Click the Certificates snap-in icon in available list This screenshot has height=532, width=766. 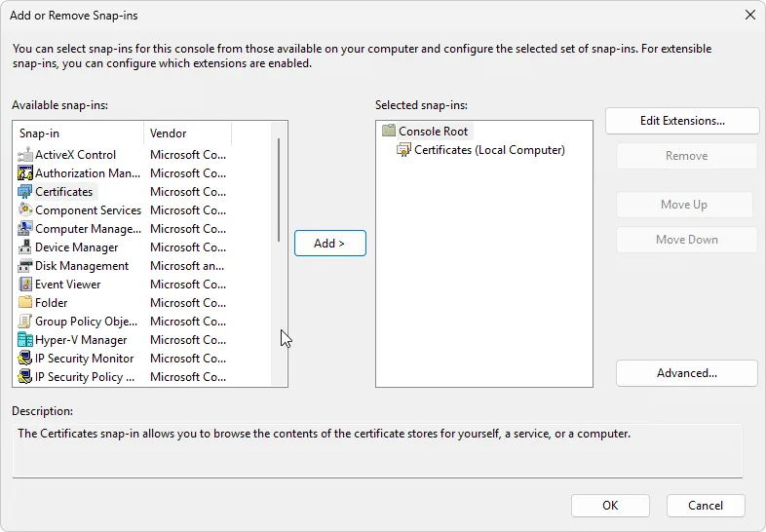tap(25, 192)
